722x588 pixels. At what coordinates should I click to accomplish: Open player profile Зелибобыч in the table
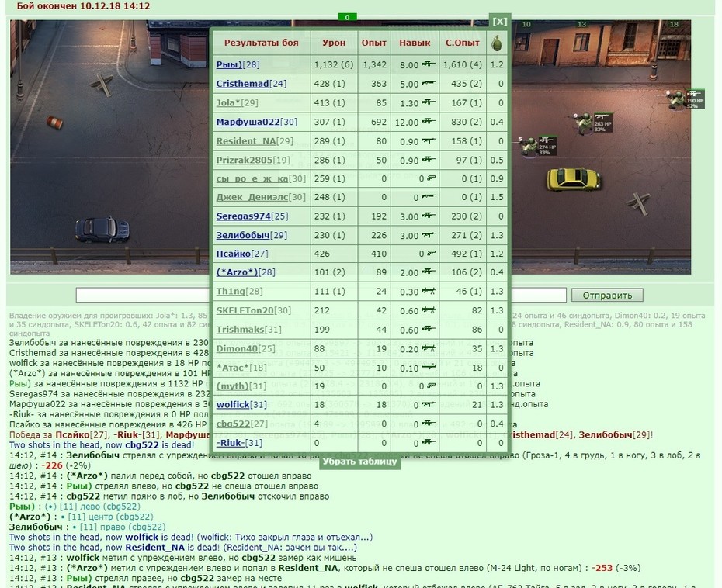coord(243,235)
